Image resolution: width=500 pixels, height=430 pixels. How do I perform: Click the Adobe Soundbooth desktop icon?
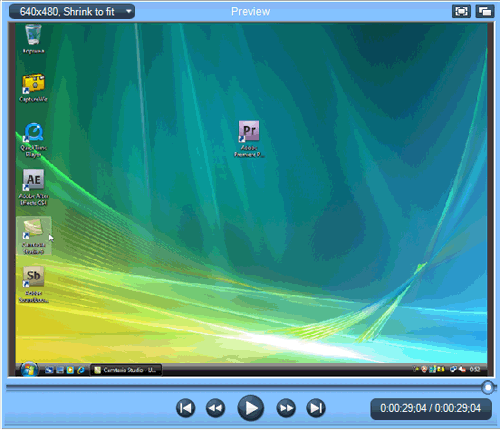(x=33, y=284)
